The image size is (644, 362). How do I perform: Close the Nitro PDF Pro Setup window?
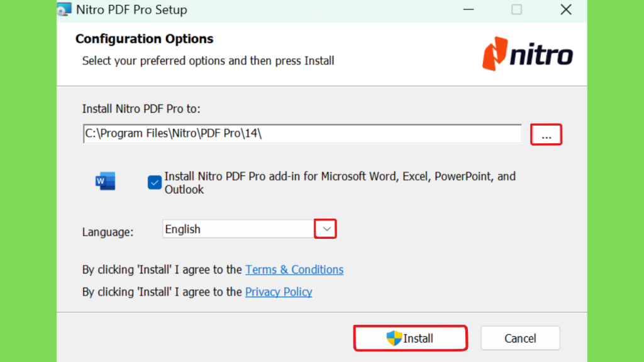[566, 9]
